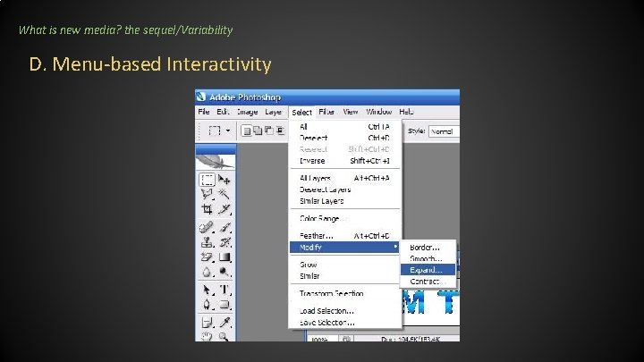
Task: Open the Help menu
Action: (x=406, y=112)
